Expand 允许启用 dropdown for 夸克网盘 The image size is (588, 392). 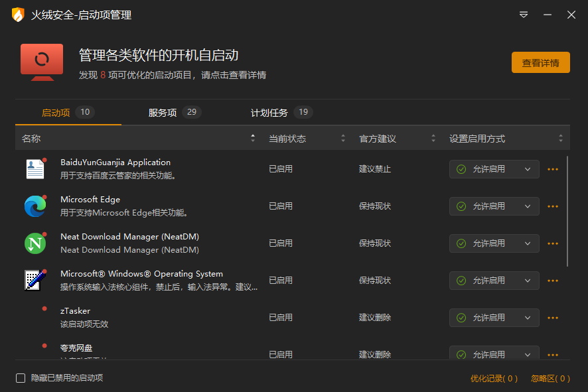click(494, 352)
